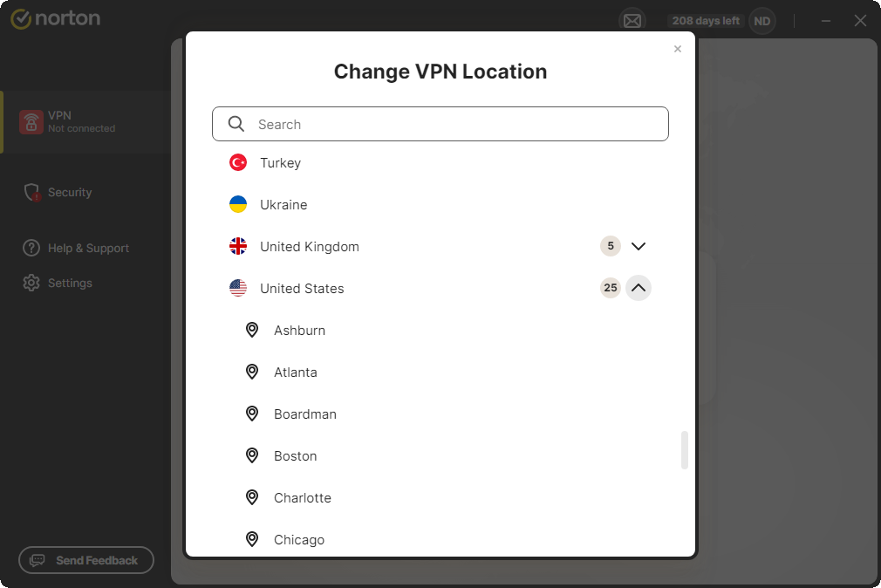Open the mail notifications envelope icon

point(632,21)
